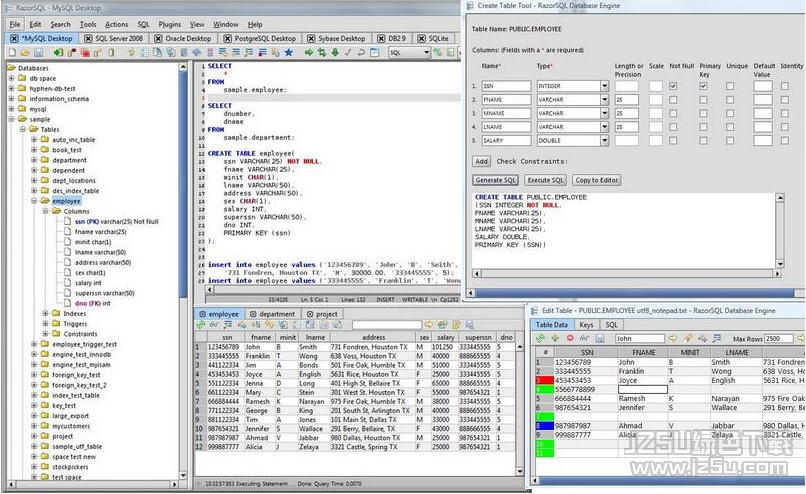Click the checkmark Commit icon in toolbar
The image size is (806, 494).
(x=348, y=52)
